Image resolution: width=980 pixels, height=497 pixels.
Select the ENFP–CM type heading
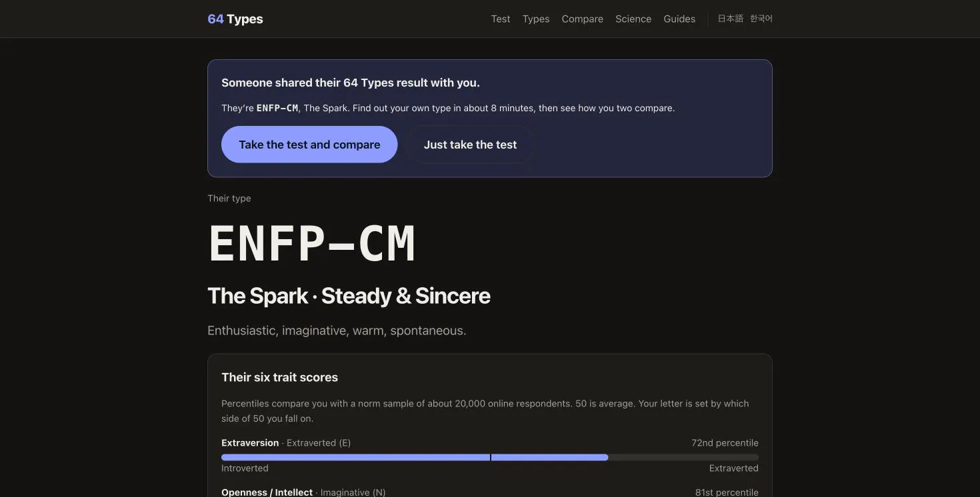point(312,244)
